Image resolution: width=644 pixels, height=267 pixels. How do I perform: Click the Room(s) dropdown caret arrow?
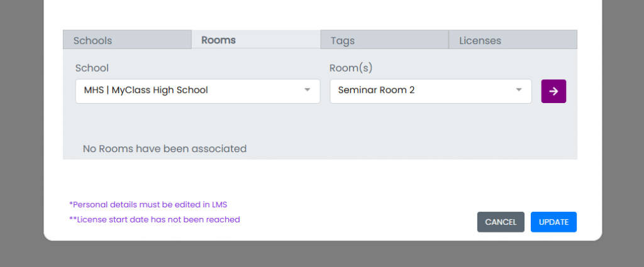519,90
